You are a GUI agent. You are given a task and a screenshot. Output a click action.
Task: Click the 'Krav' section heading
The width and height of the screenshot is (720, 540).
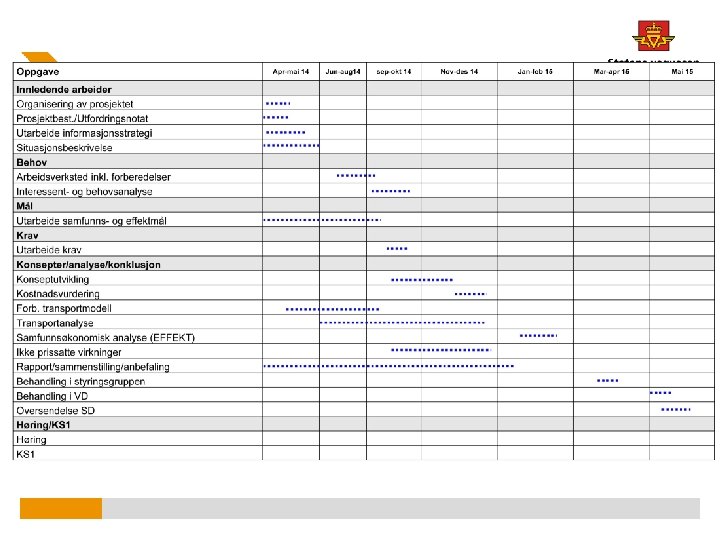[27, 236]
